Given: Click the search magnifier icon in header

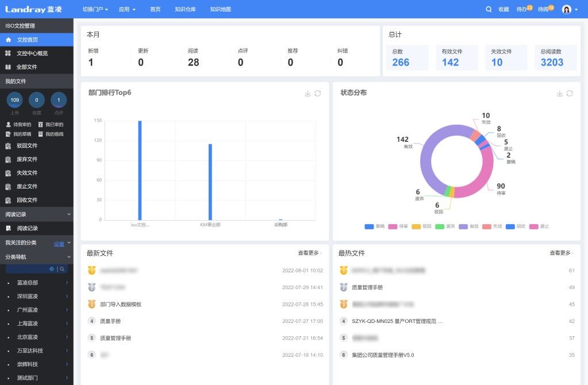Looking at the screenshot, I should click(x=488, y=9).
